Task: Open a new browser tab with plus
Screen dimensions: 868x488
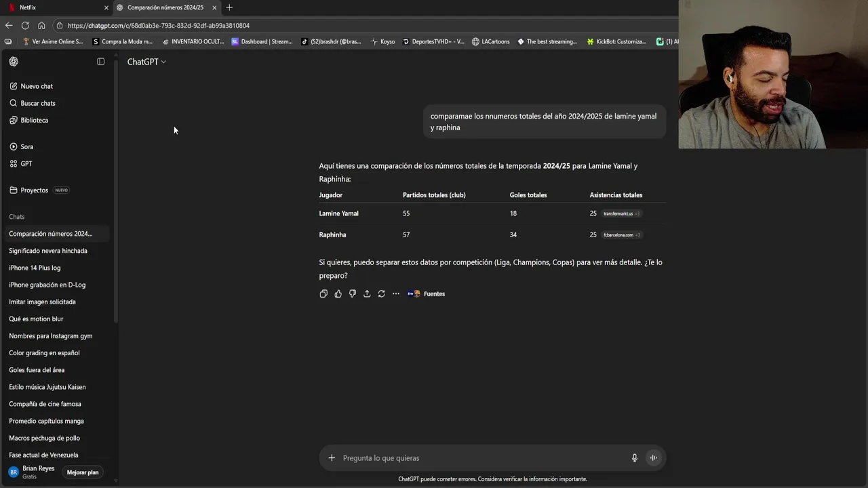Action: (x=229, y=7)
